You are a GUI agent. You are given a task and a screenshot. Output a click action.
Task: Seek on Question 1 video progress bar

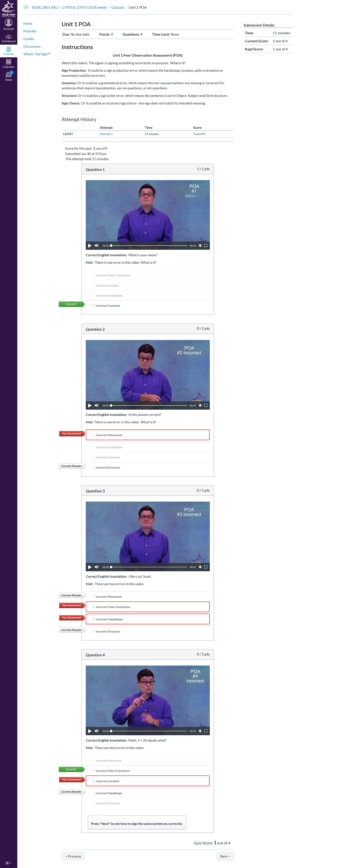(x=149, y=246)
